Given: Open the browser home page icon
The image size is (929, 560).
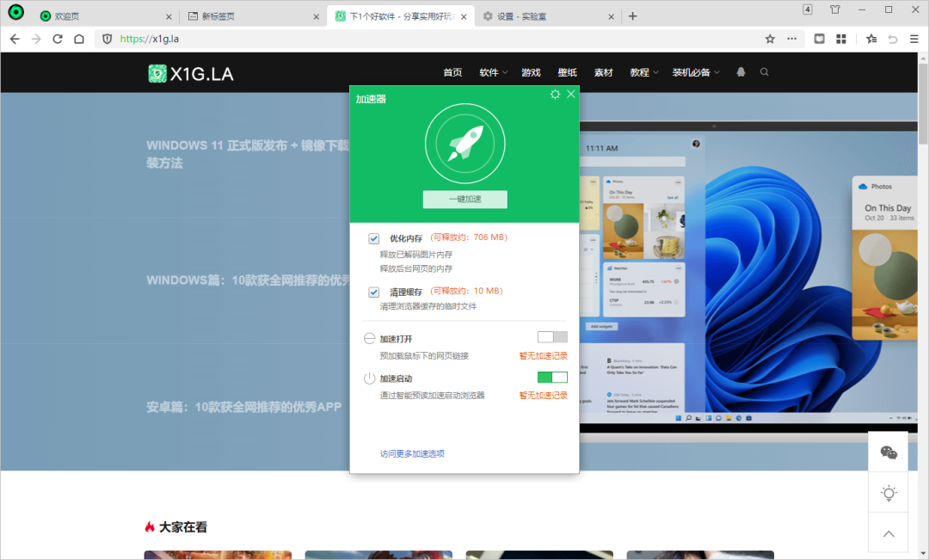Looking at the screenshot, I should click(79, 39).
